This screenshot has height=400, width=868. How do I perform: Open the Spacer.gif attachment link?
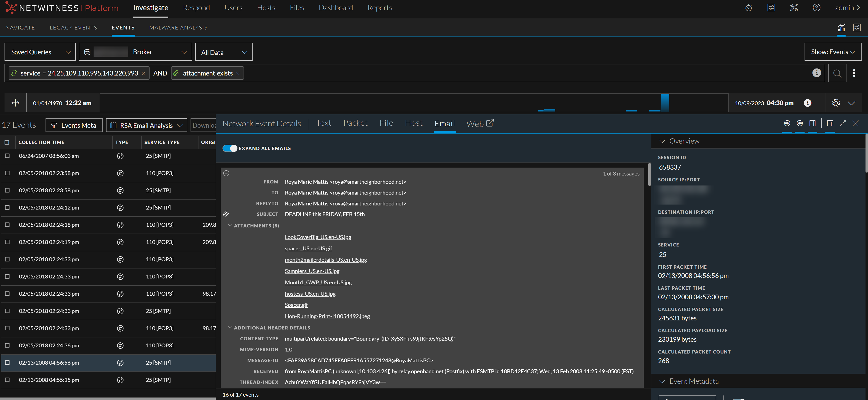pos(296,305)
